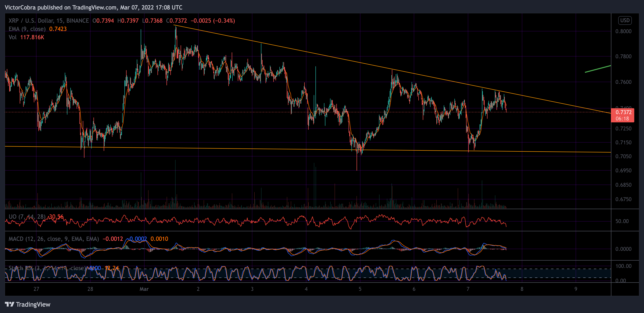Click the Stoch RSI orange value 12.24
The width and height of the screenshot is (644, 313).
click(111, 268)
